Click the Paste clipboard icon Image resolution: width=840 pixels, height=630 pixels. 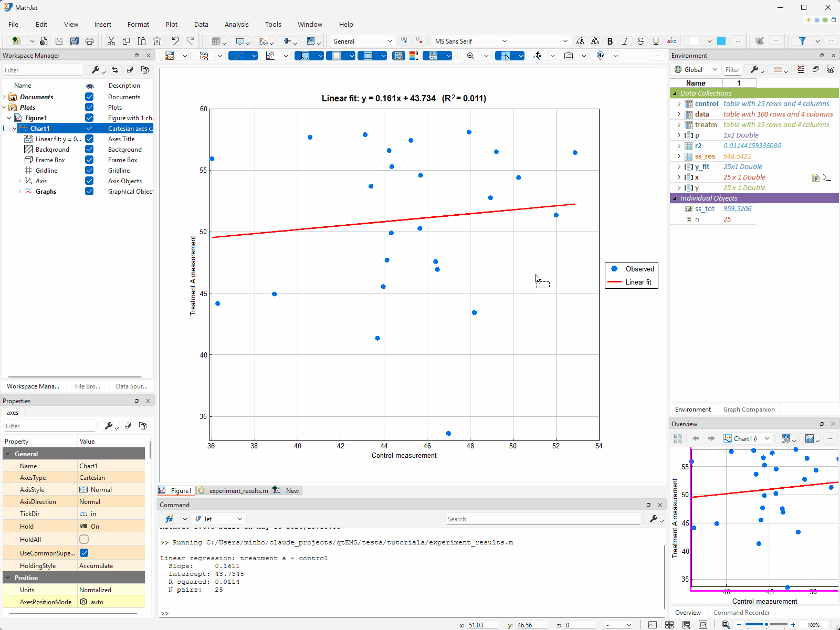(142, 41)
